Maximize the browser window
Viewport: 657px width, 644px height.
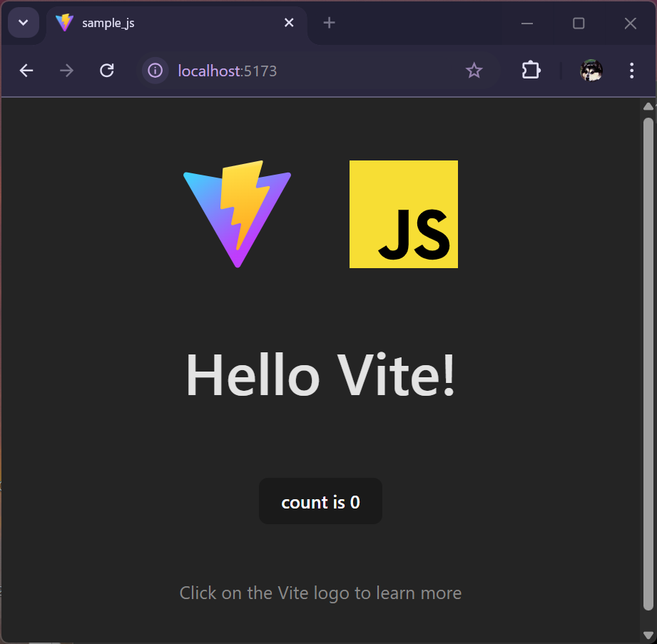(579, 24)
